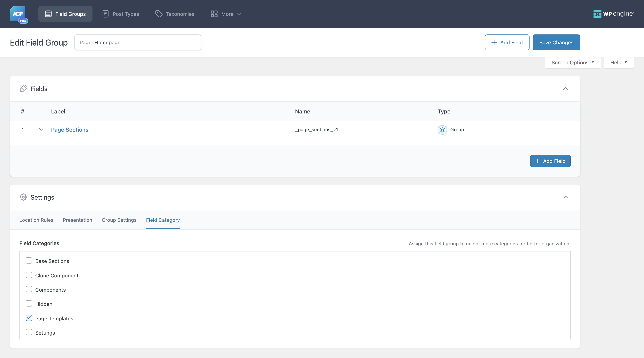Check the Clone Component category
This screenshot has height=358, width=644.
(x=29, y=275)
